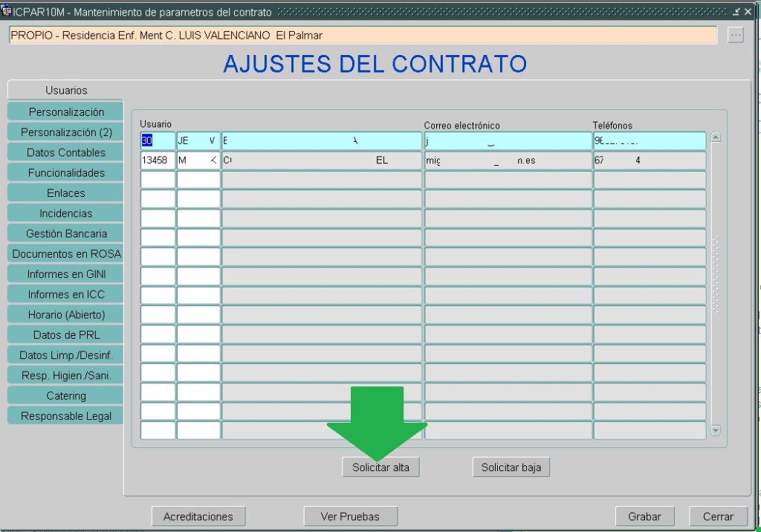Viewport: 761px width, 532px height.
Task: Click the user ID field containing 13458
Action: tap(158, 160)
